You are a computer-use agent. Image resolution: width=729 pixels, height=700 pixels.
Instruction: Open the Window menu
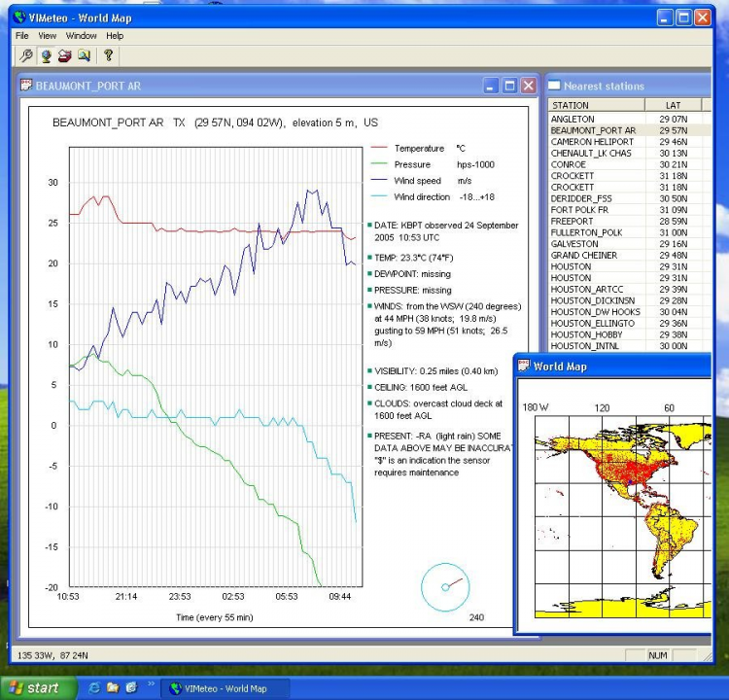tap(82, 36)
